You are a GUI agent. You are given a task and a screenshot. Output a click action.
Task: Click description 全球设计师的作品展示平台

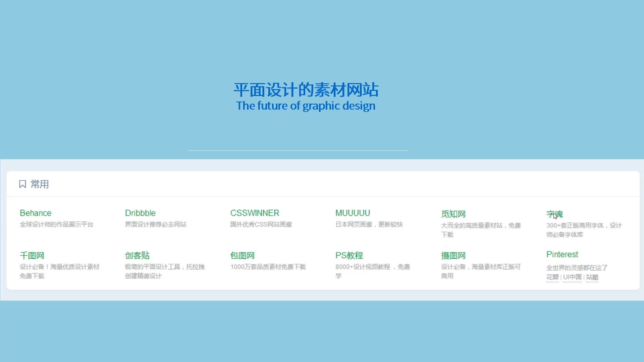coord(56,225)
